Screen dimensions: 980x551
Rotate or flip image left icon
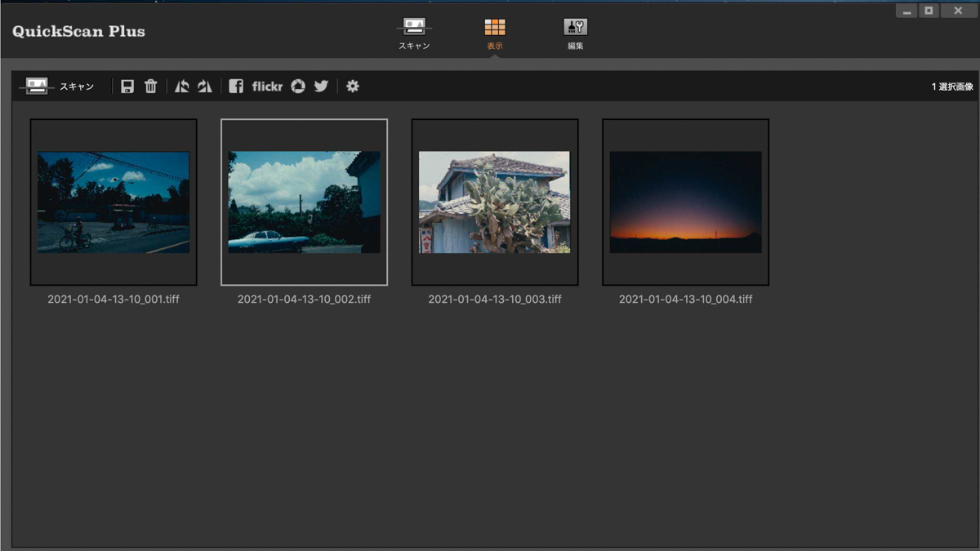click(181, 87)
